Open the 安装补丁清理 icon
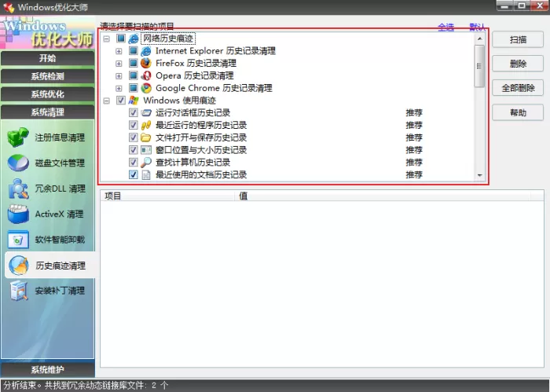This screenshot has height=392, width=550. click(18, 291)
